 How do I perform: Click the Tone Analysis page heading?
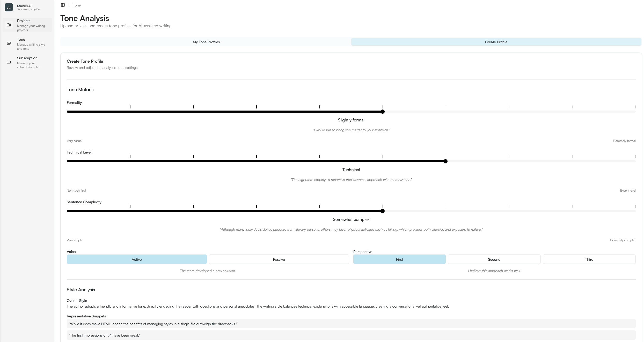coord(85,18)
